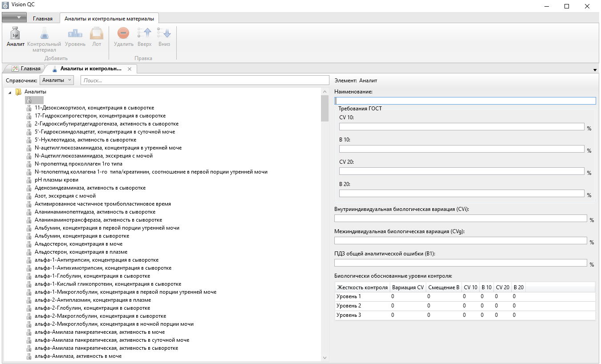Switch to the Главная ribbon tab
Viewport: 601px width, 364px height.
(x=43, y=19)
